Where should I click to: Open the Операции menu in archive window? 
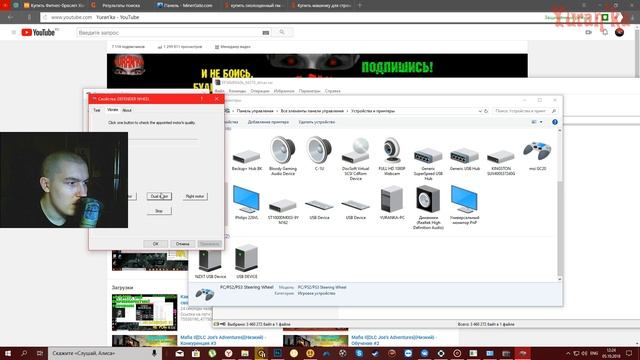coord(260,91)
